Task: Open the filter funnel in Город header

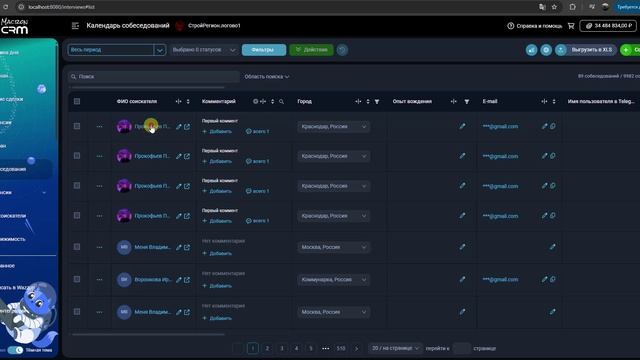Action: tap(377, 101)
